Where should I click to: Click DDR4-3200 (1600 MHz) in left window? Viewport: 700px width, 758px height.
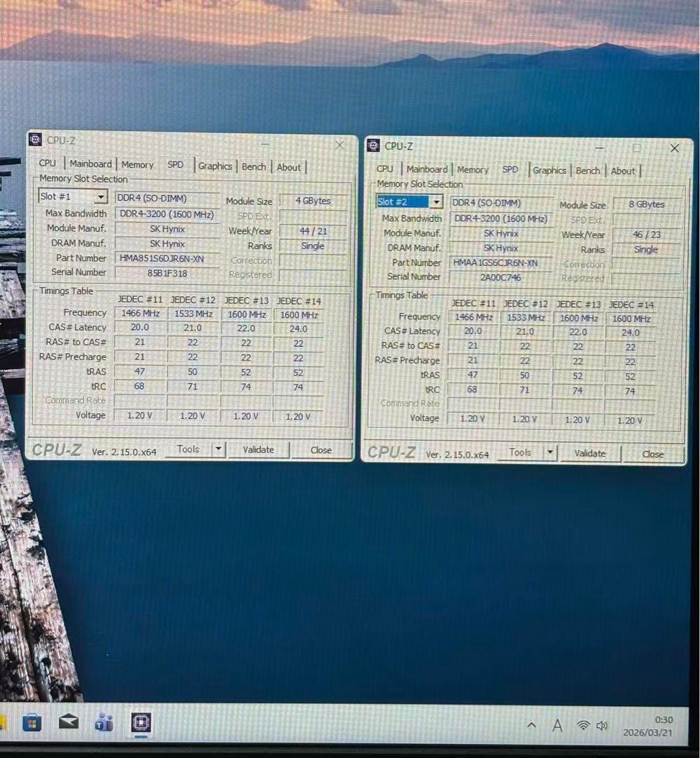[x=167, y=213]
